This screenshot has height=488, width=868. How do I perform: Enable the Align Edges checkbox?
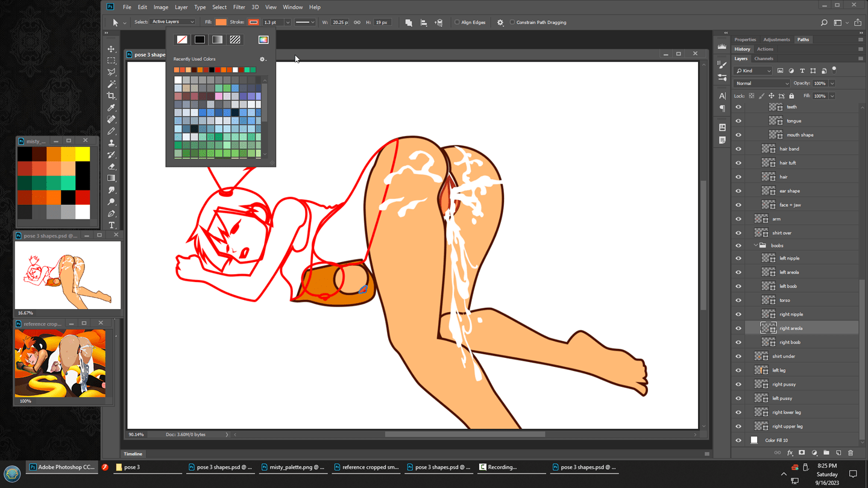[x=457, y=22]
